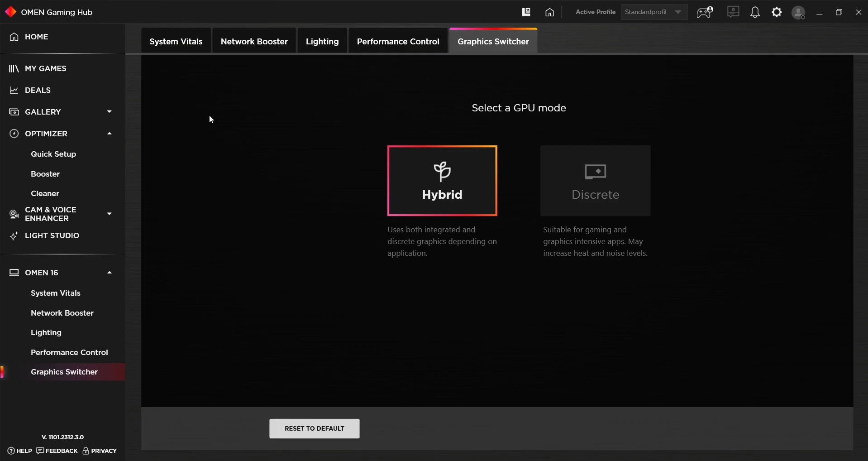
Task: Open the feedback chat icon in top bar
Action: pyautogui.click(x=733, y=12)
